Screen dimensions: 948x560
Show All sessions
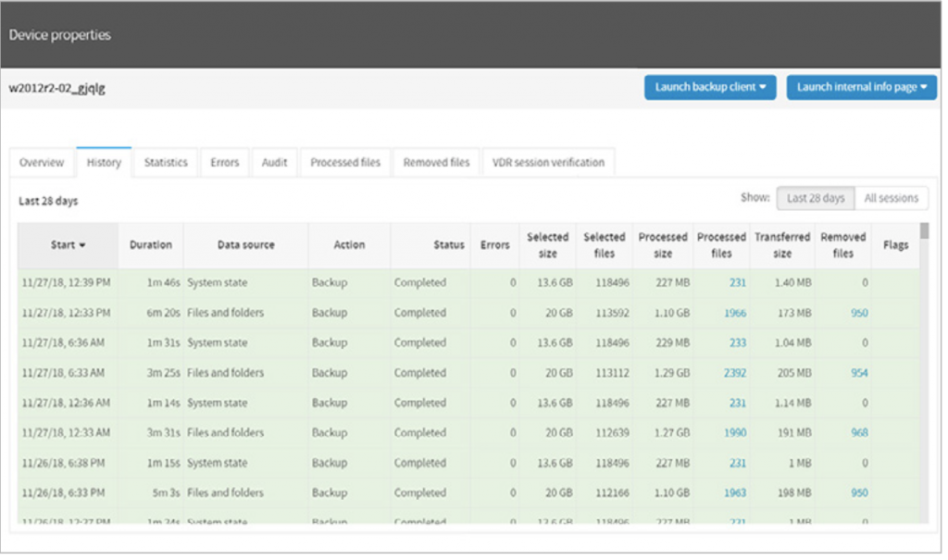pyautogui.click(x=892, y=198)
